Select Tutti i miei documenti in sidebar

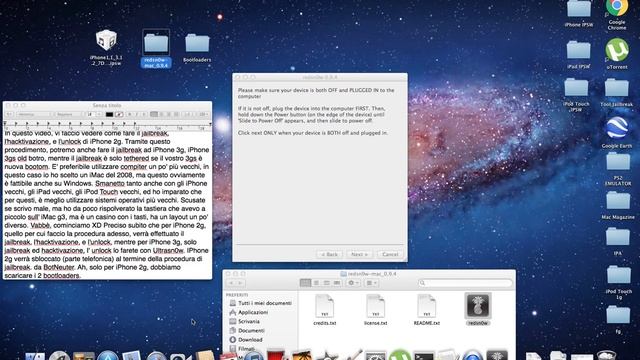point(260,303)
